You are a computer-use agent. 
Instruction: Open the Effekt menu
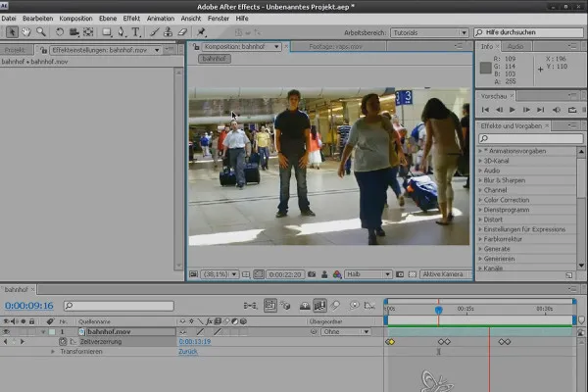point(131,19)
